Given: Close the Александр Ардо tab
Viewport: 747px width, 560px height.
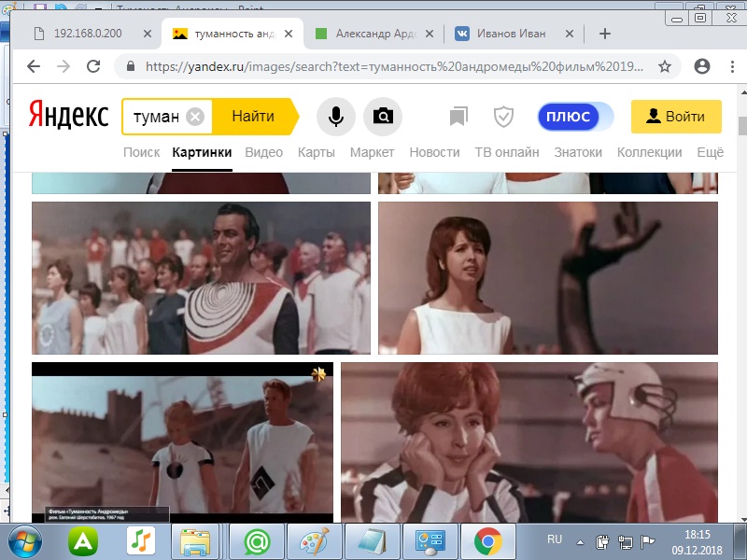Looking at the screenshot, I should coord(430,34).
